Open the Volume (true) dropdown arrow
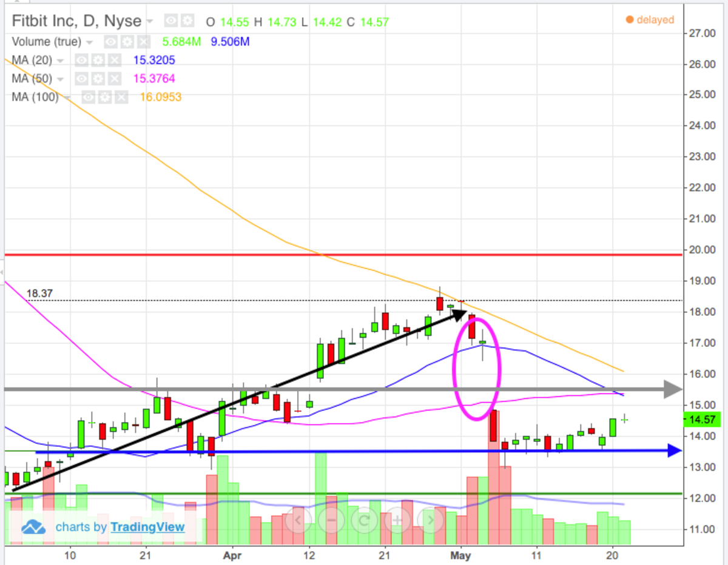The width and height of the screenshot is (728, 565). [89, 42]
